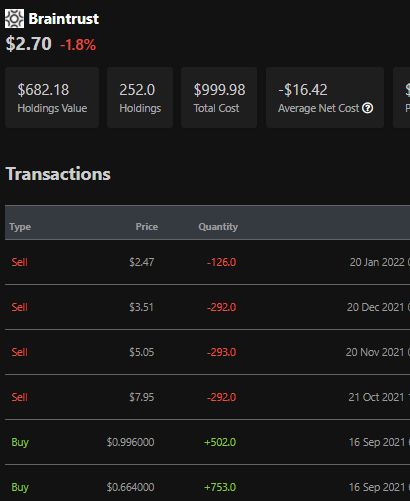Click the Transactions heading
Image resolution: width=410 pixels, height=501 pixels.
coord(58,174)
